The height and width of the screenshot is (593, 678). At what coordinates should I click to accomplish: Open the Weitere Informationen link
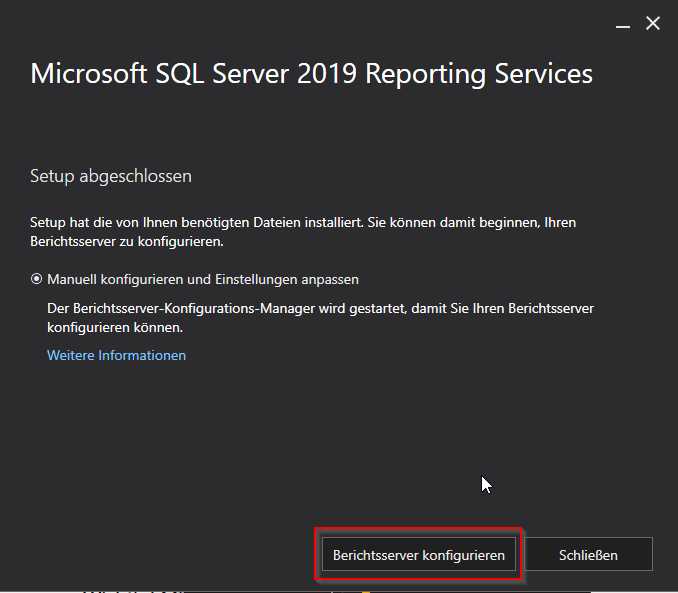[x=116, y=355]
